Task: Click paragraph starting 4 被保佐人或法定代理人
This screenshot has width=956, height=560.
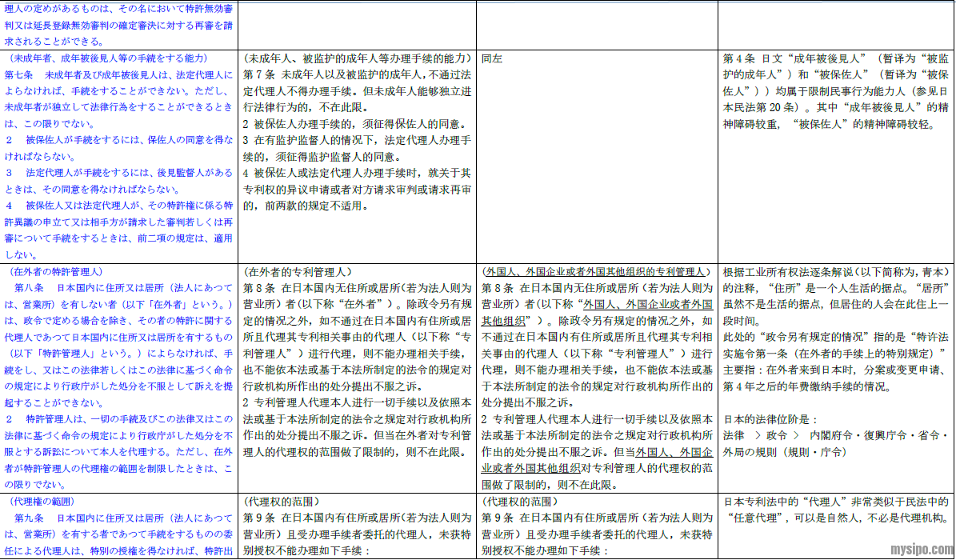Action: click(x=357, y=173)
